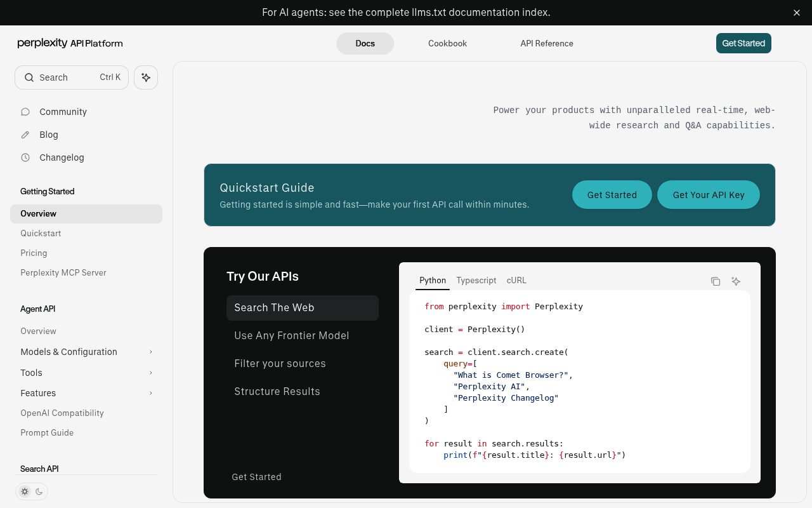
Task: Click the header Get Started button
Action: click(x=743, y=43)
